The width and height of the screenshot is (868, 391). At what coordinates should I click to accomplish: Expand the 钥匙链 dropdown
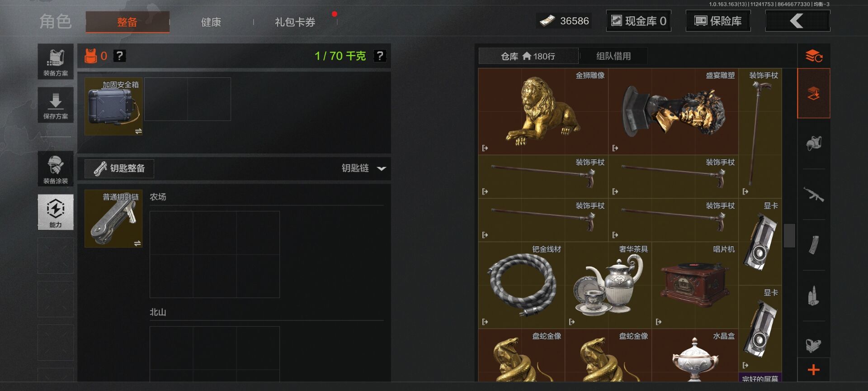coord(382,168)
